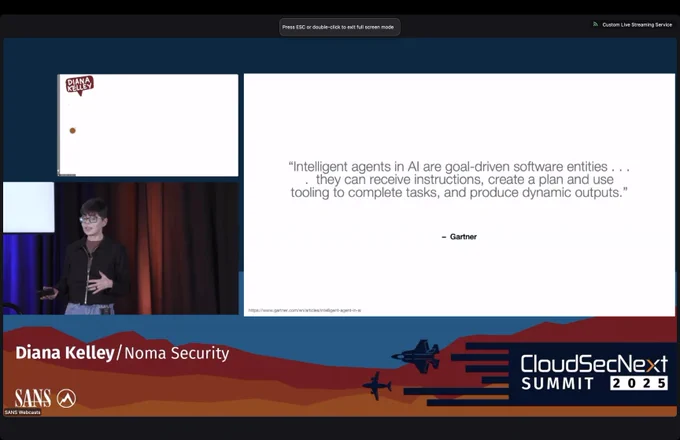Click the Diana Kelley speech-bubble logo

point(79,85)
